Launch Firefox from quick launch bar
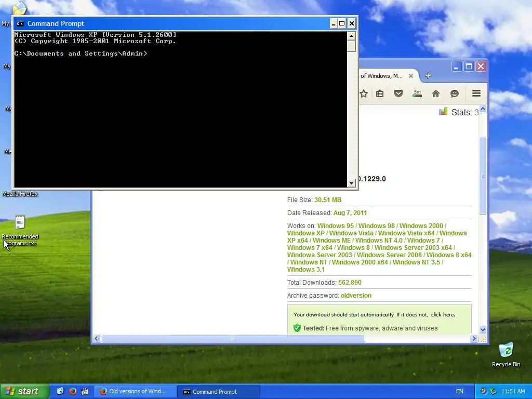The width and height of the screenshot is (532, 399). 73,391
